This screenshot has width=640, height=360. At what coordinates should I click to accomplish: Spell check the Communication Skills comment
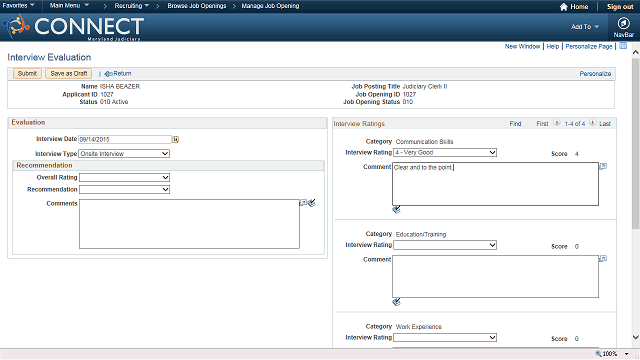click(396, 209)
